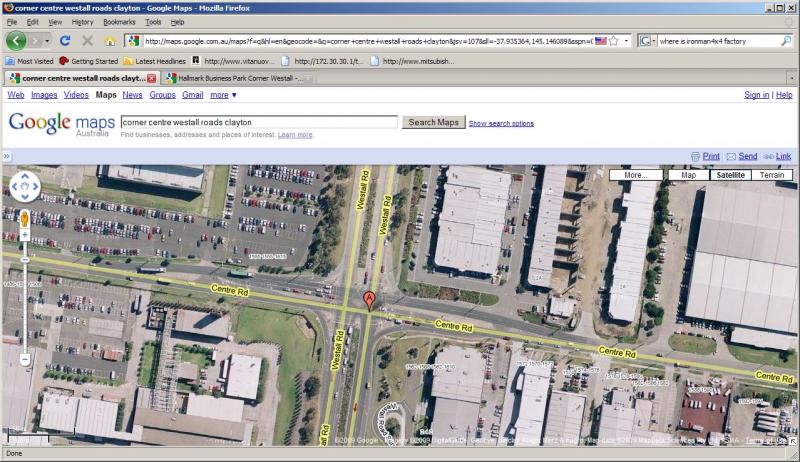Open the 172.30.30.1 bookmark
The image size is (800, 462).
322,61
